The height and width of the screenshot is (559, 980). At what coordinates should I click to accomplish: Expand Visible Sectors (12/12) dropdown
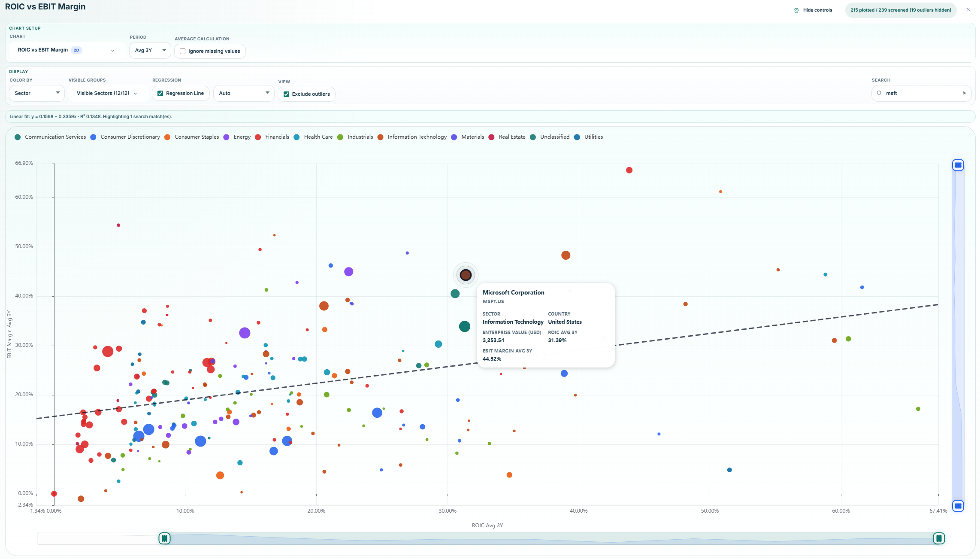107,93
